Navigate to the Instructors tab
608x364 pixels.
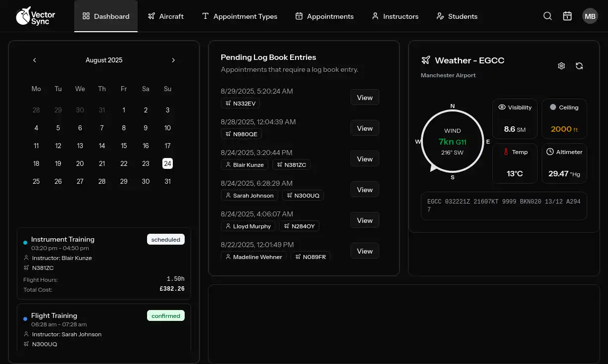pos(395,16)
